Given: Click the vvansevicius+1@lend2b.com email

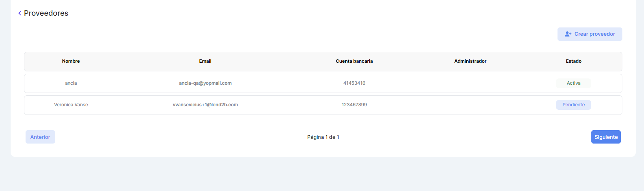Looking at the screenshot, I should pos(205,105).
